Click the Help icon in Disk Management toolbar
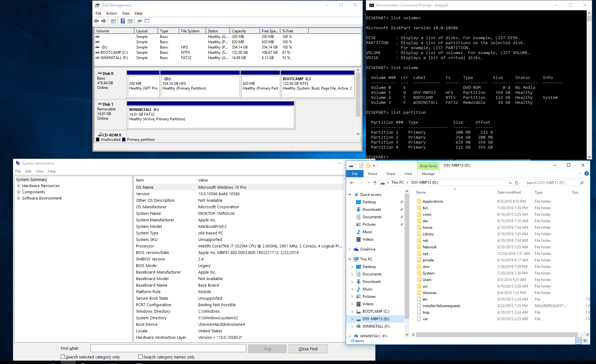This screenshot has height=364, width=596. (x=123, y=21)
